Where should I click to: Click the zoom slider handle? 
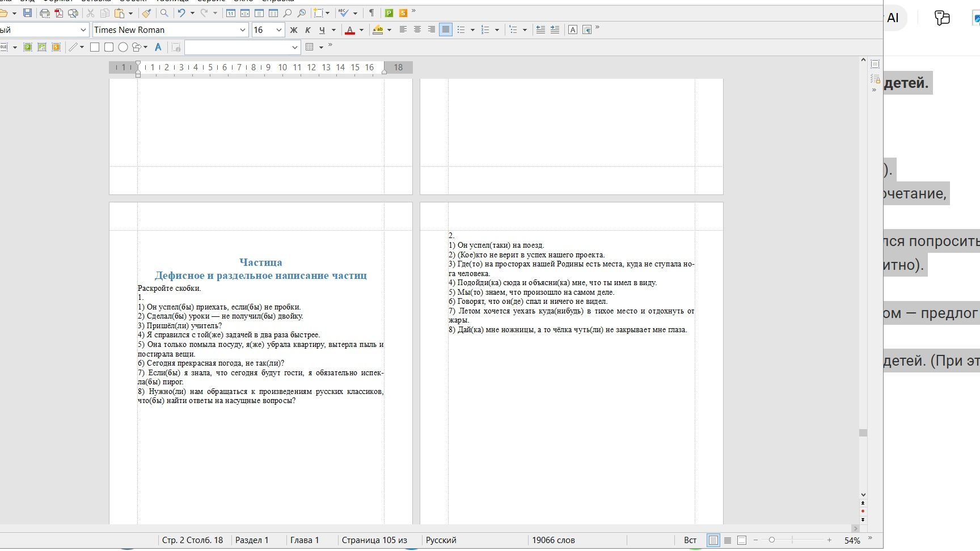[x=772, y=540]
